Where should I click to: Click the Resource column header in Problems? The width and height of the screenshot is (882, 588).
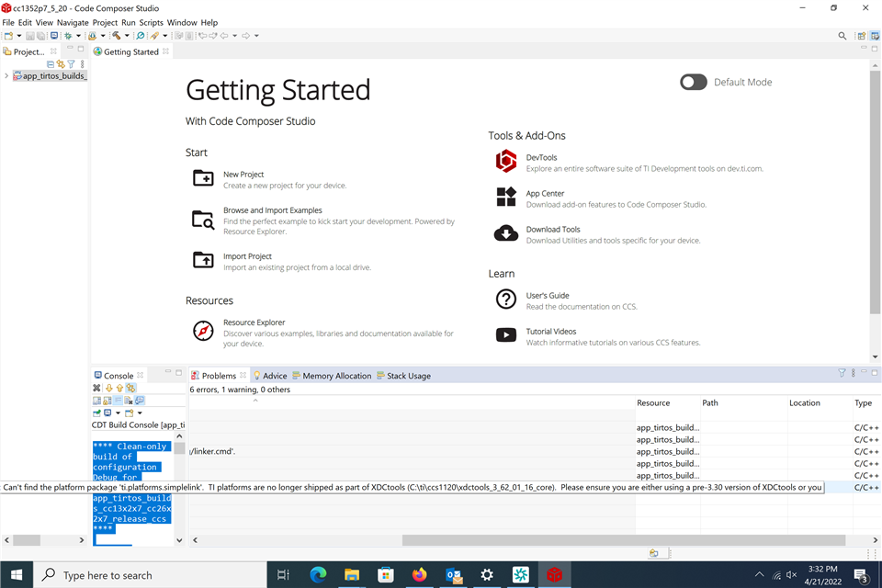[653, 403]
